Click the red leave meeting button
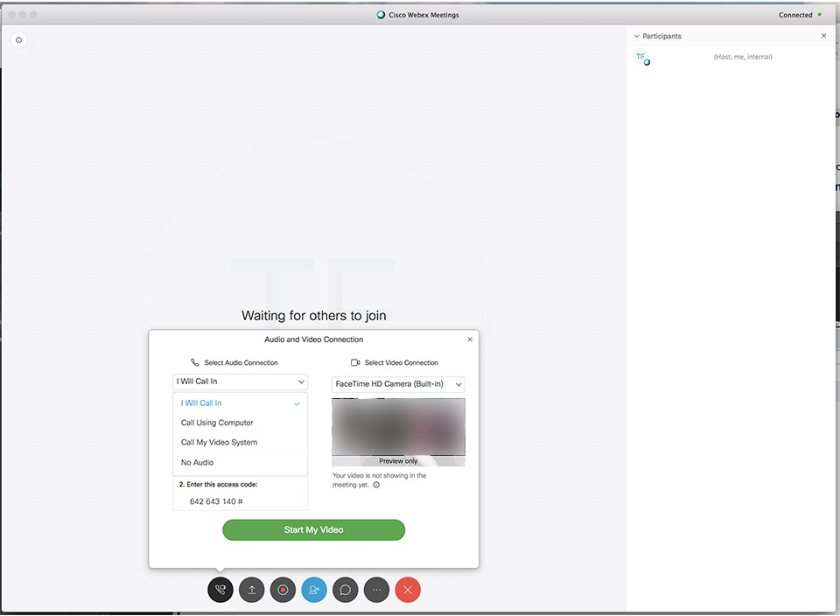 408,590
